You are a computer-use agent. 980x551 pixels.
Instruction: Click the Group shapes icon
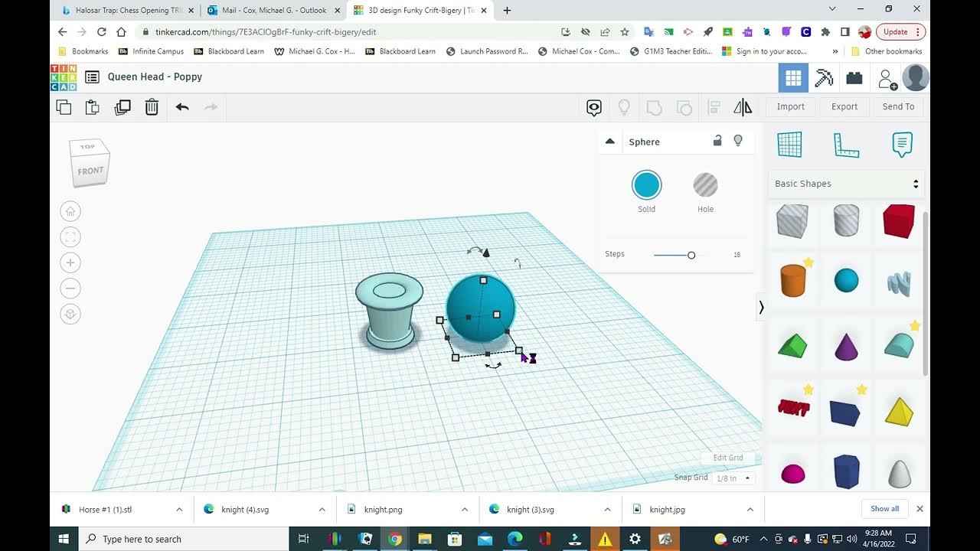[x=654, y=107]
